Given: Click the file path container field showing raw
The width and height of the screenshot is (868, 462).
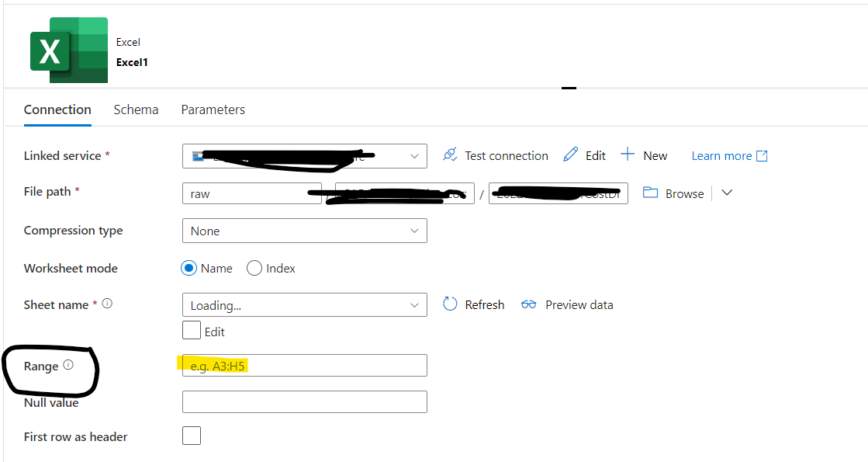Looking at the screenshot, I should 252,193.
